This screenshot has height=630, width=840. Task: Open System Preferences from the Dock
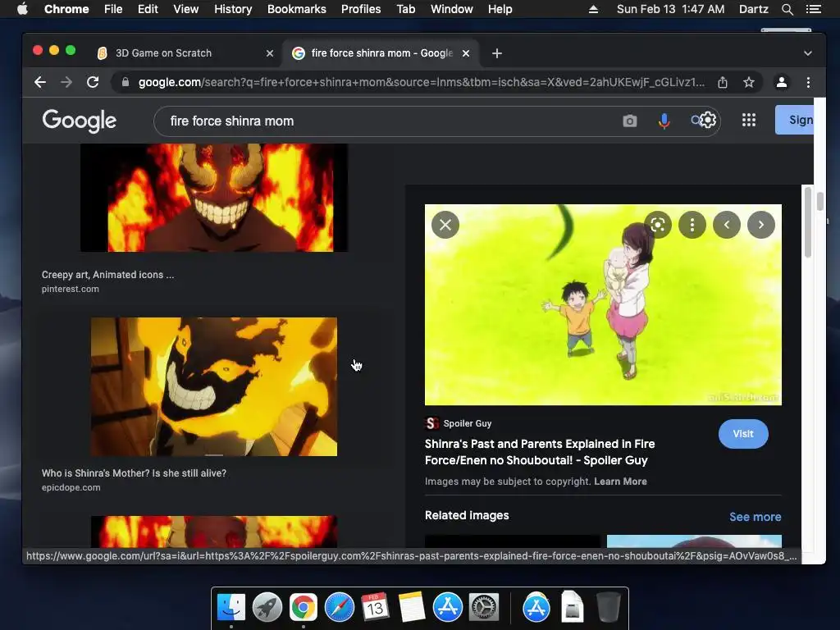pyautogui.click(x=484, y=607)
